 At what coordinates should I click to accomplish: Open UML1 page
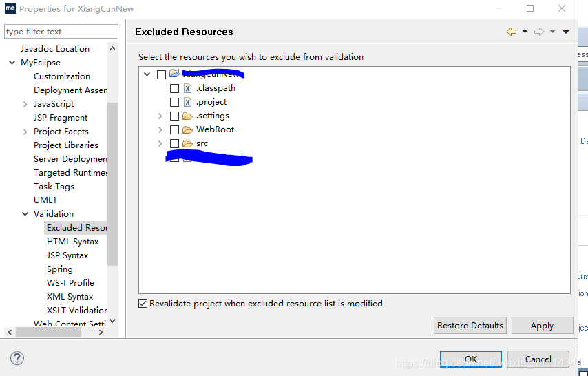(x=45, y=200)
